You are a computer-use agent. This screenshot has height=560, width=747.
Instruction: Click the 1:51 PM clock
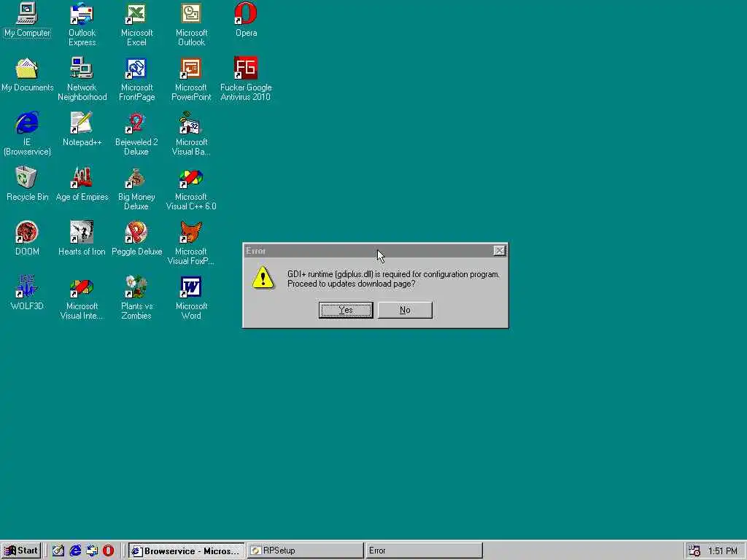point(723,551)
